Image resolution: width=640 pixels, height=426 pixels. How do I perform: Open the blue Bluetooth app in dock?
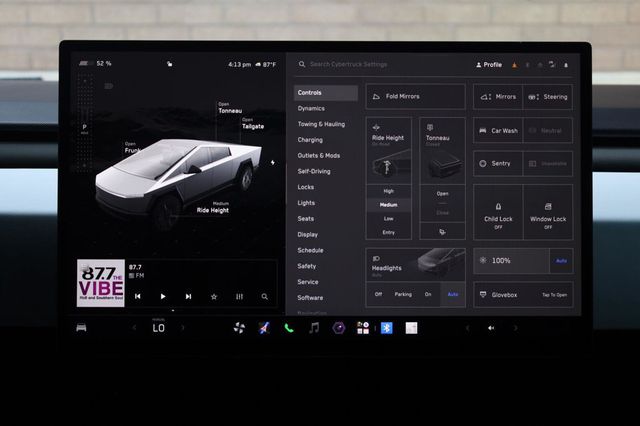tap(387, 328)
